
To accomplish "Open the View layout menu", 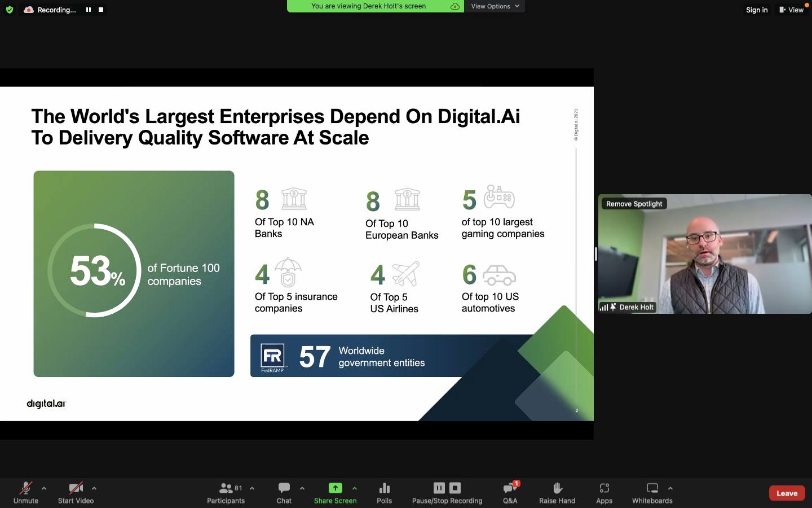I will 791,10.
